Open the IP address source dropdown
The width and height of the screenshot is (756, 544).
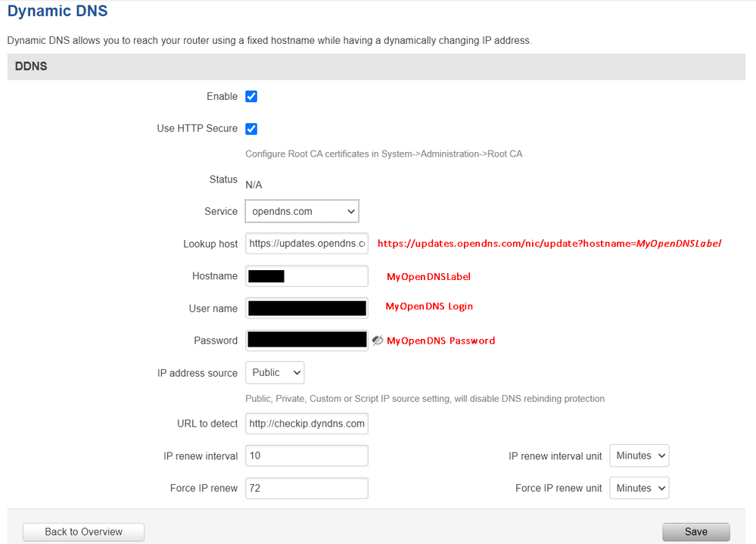pos(275,372)
